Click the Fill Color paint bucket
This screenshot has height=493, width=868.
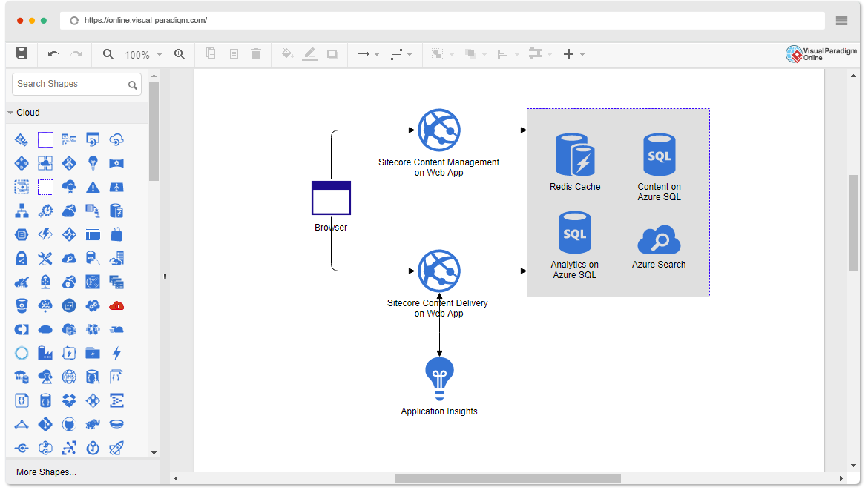[287, 53]
